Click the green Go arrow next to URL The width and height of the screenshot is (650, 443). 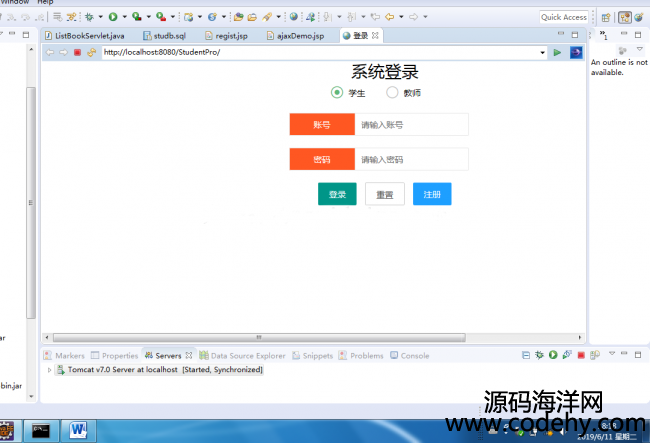pos(557,52)
